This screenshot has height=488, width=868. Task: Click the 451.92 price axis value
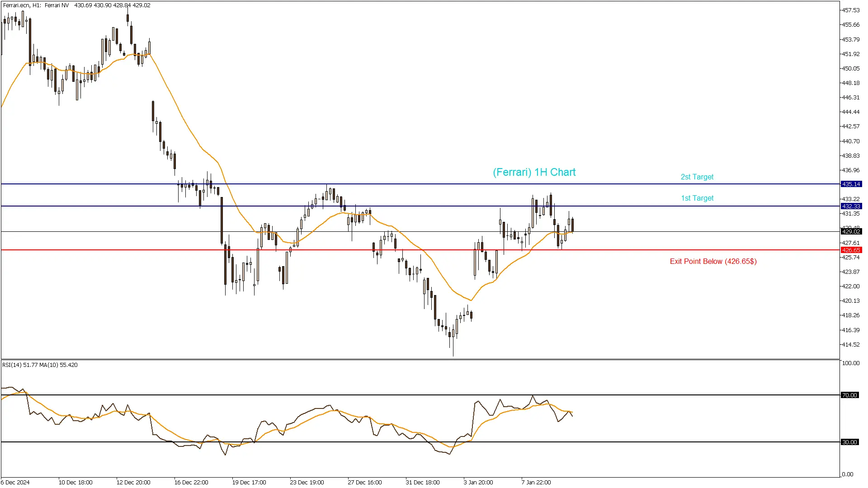[850, 54]
